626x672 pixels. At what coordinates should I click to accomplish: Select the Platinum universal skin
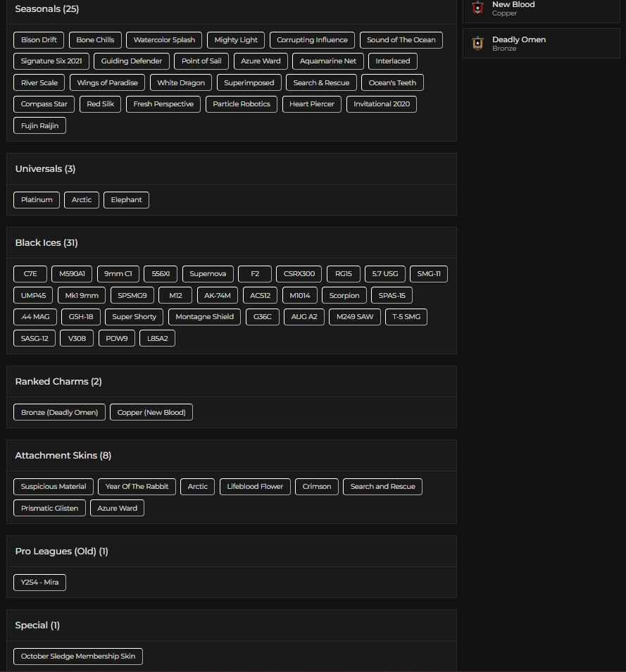[x=36, y=199]
